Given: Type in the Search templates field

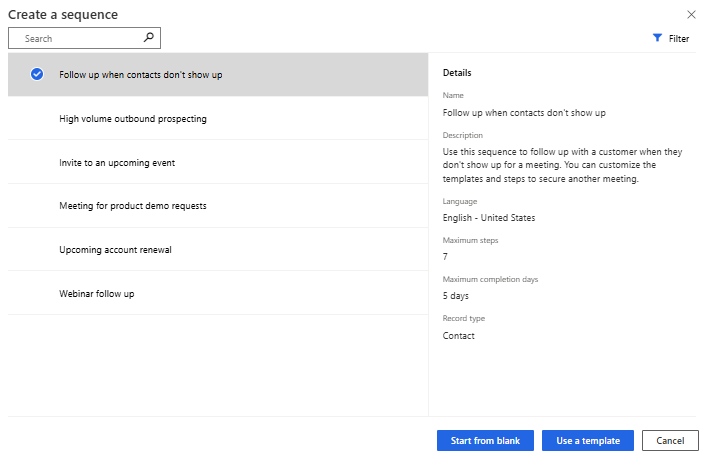Looking at the screenshot, I should coord(80,38).
